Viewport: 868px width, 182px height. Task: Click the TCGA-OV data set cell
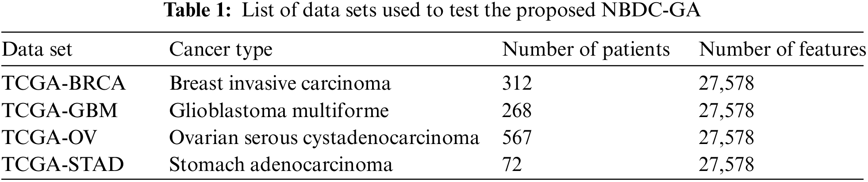(x=49, y=137)
